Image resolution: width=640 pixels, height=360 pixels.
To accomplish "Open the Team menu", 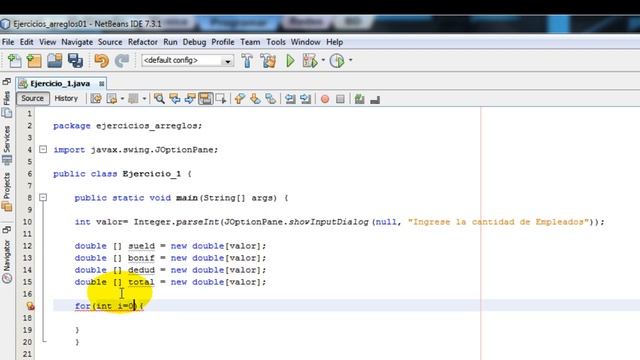I will tap(250, 42).
